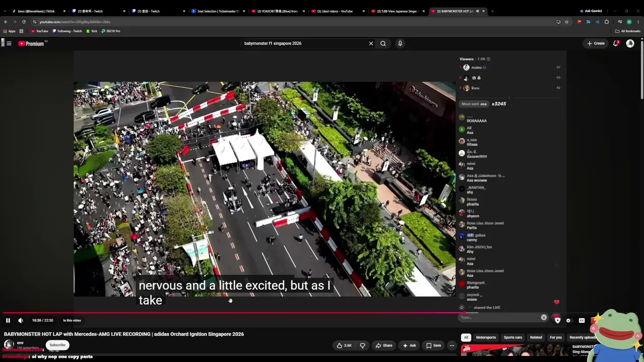
Task: Open more actions ellipsis menu
Action: (x=452, y=345)
